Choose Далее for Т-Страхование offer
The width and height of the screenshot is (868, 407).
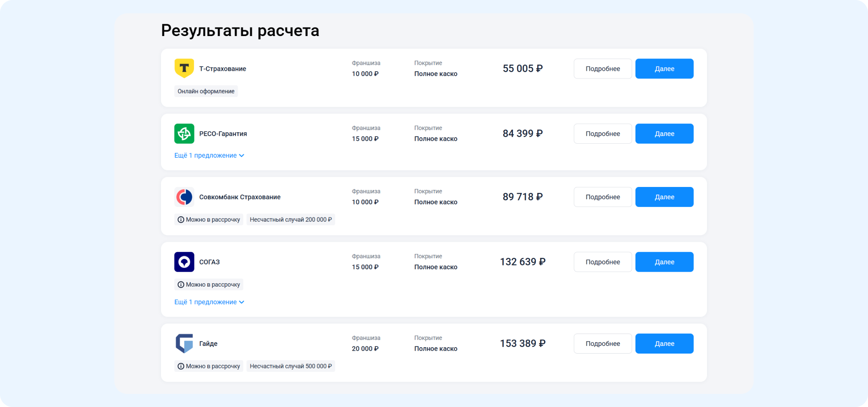664,69
